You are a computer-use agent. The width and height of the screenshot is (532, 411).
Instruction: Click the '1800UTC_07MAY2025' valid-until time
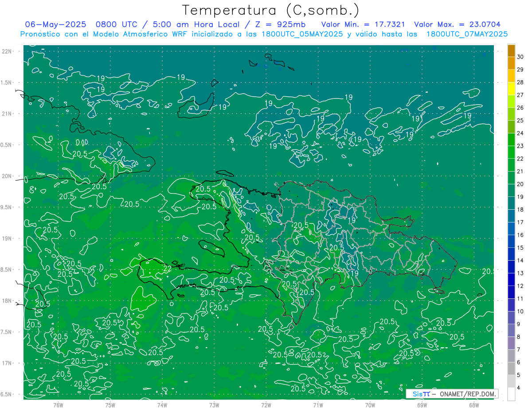click(467, 34)
